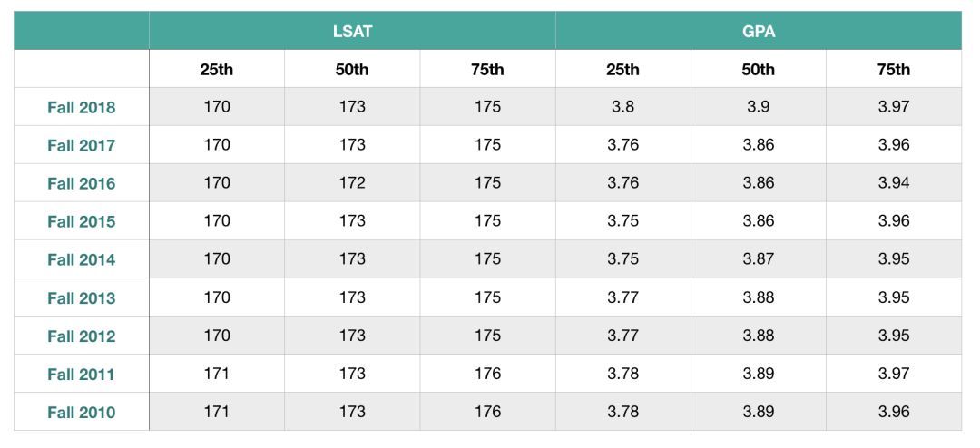
Task: Select Fall 2016 LSAT 50th value 172
Action: coord(352,183)
